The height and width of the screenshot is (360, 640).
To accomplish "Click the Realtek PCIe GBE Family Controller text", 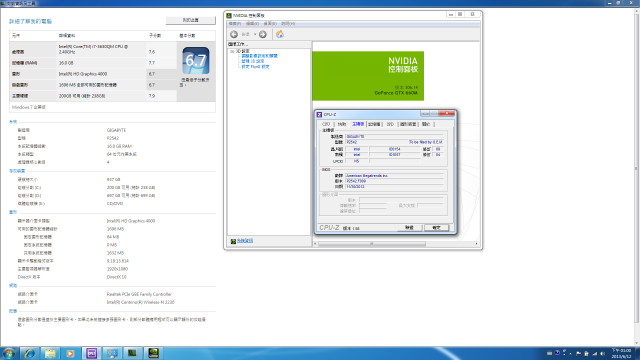I will coord(139,294).
